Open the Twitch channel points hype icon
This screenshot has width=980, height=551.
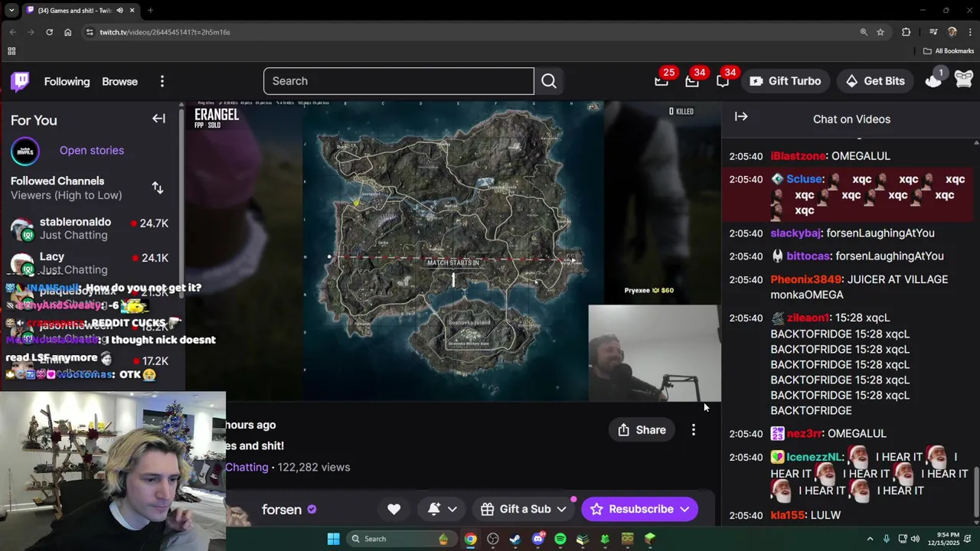pos(933,80)
